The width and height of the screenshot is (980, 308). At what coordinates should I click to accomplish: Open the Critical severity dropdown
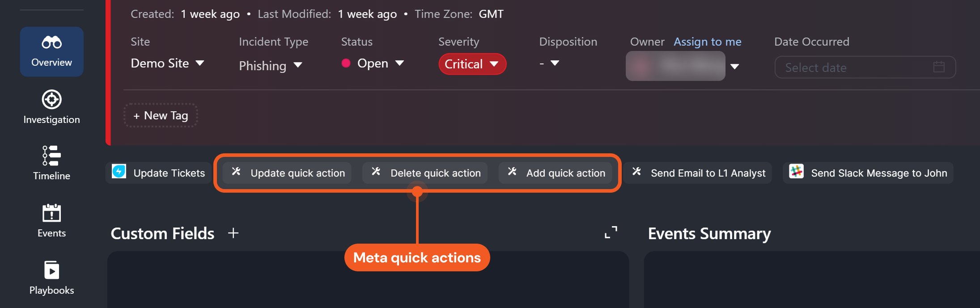point(472,64)
